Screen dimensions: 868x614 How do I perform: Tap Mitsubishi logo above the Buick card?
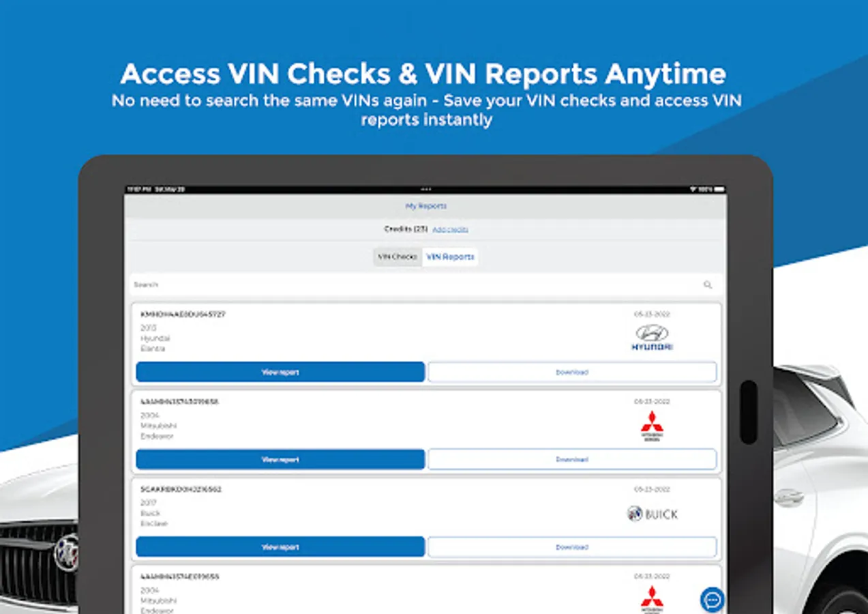[x=652, y=426]
